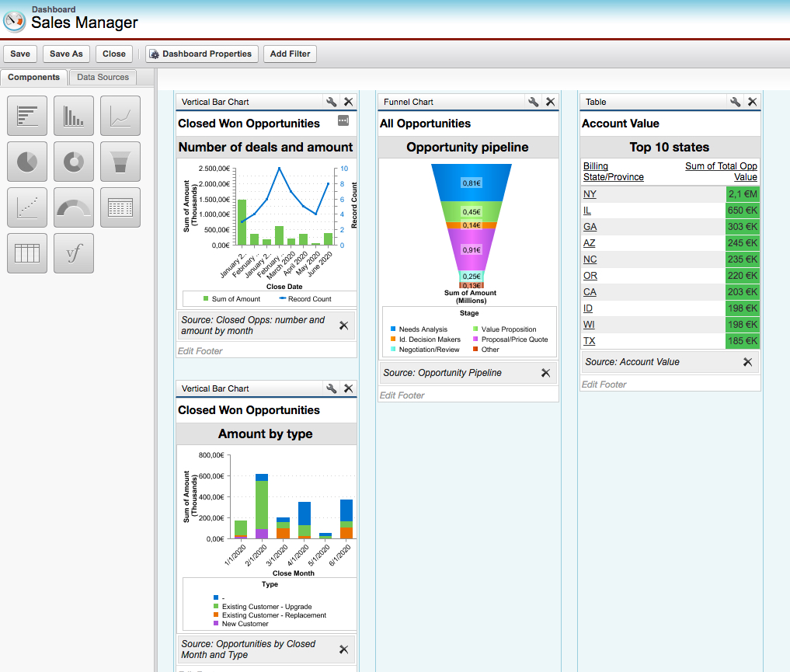Click the Value Proposition legend swatch
Image resolution: width=790 pixels, height=672 pixels.
(x=475, y=329)
